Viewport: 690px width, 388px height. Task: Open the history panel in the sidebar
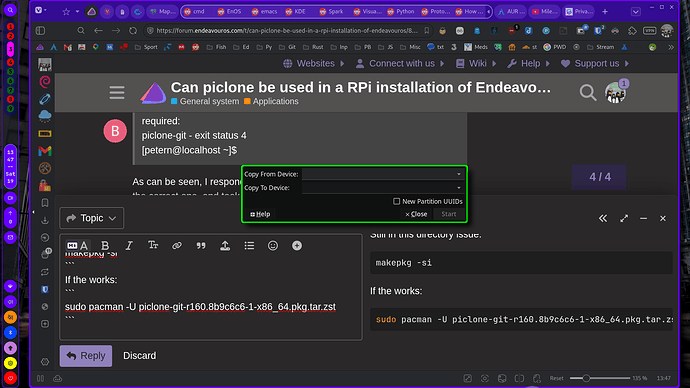(45, 238)
